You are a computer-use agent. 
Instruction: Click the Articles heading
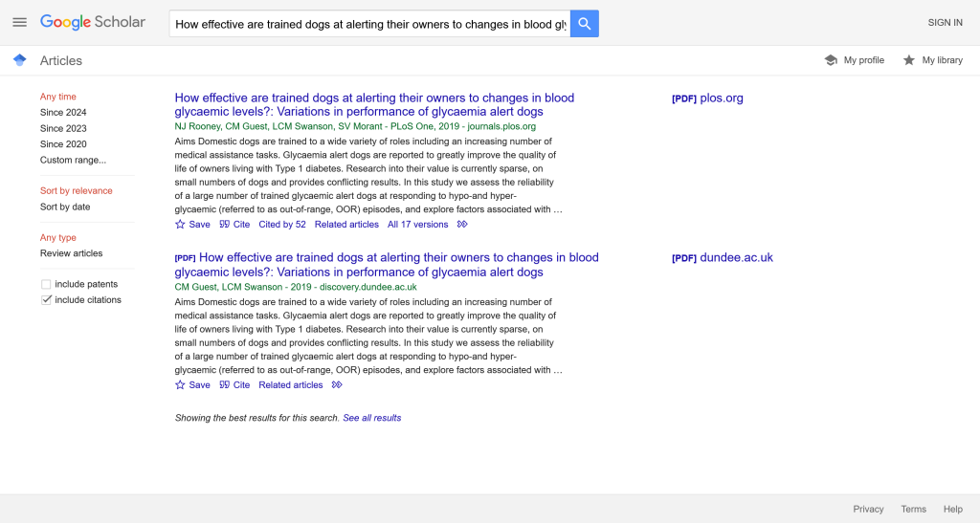[x=61, y=60]
